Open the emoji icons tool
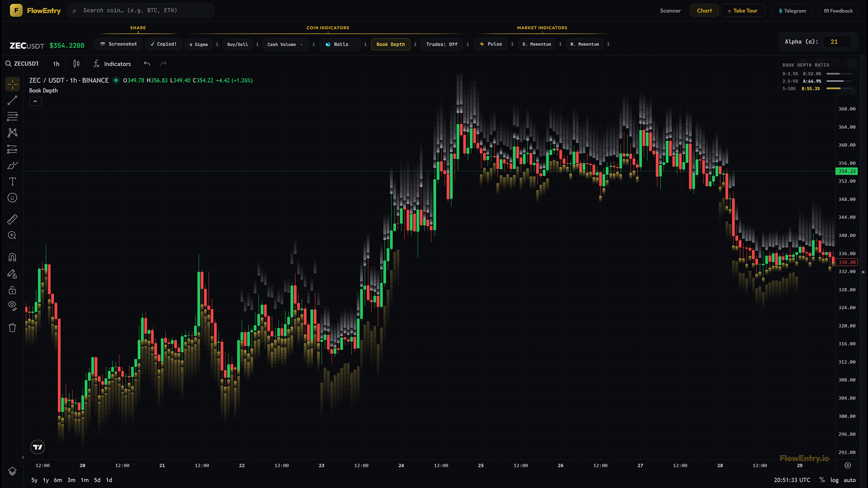The height and width of the screenshot is (488, 868). click(x=12, y=198)
